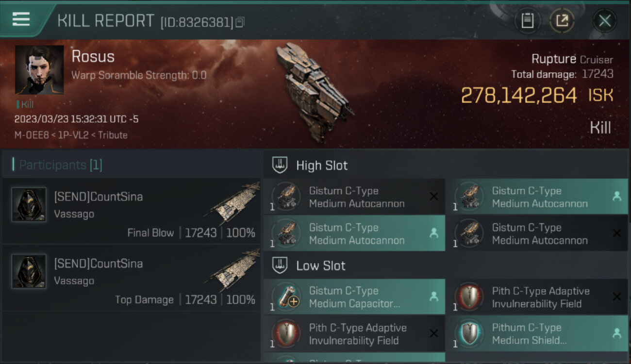Open the M-0EE8 system location link

(x=32, y=135)
